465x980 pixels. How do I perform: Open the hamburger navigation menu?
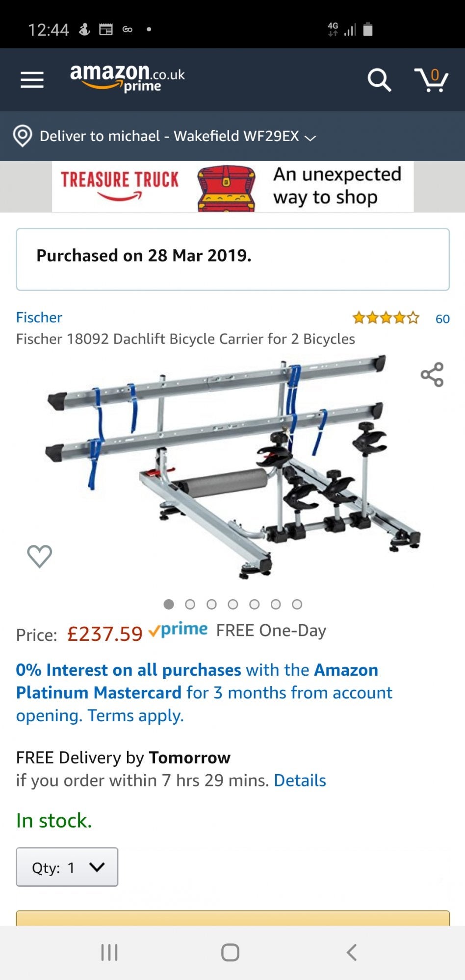(x=32, y=80)
